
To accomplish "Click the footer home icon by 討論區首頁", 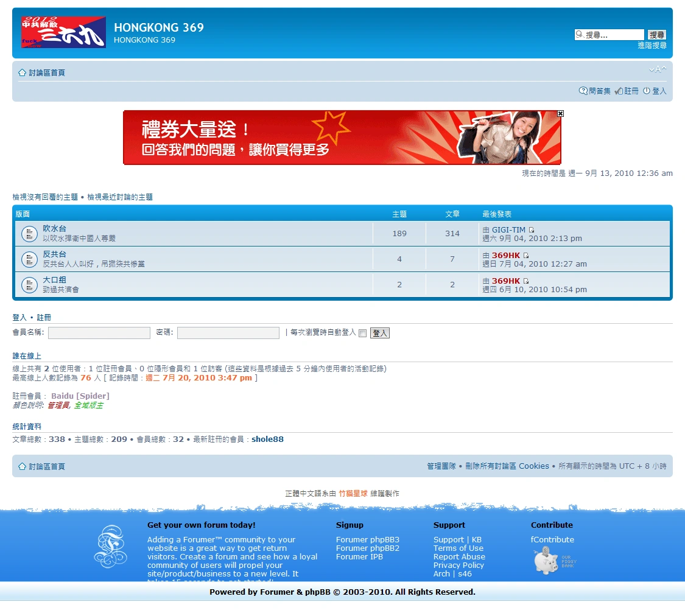I will pyautogui.click(x=23, y=466).
